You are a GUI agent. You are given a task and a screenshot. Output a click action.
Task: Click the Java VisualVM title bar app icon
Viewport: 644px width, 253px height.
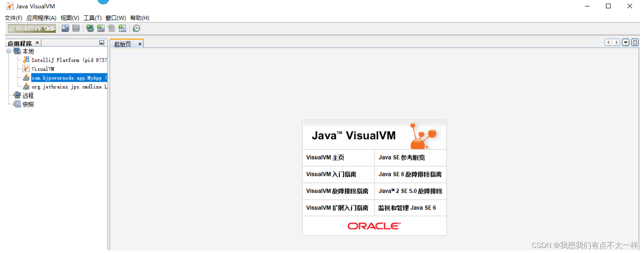click(10, 6)
